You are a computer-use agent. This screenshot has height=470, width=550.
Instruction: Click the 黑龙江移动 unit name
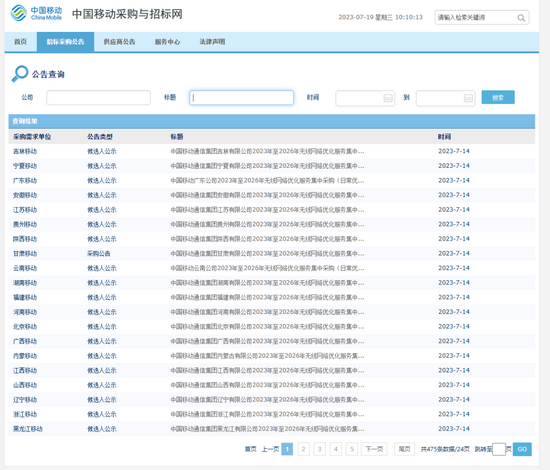coord(28,429)
